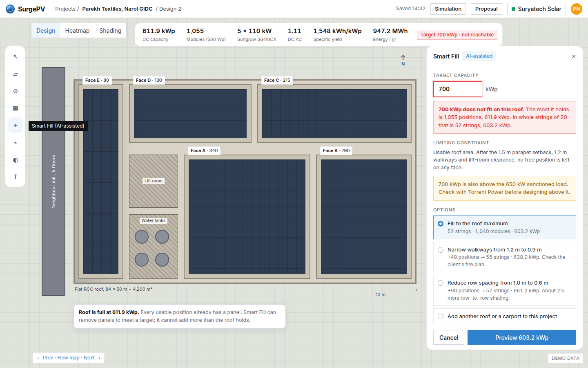Open the Proposal page

point(486,9)
